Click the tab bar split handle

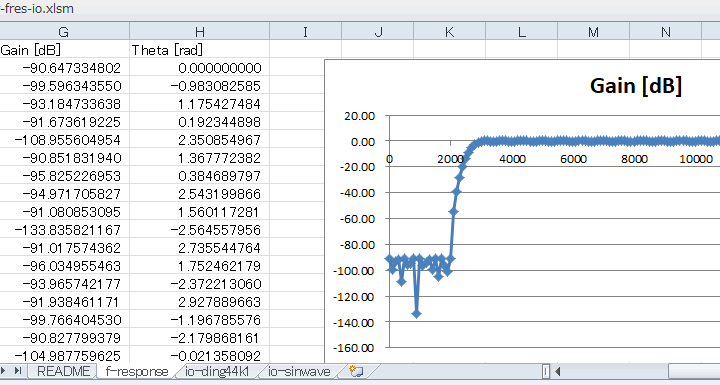coord(546,371)
